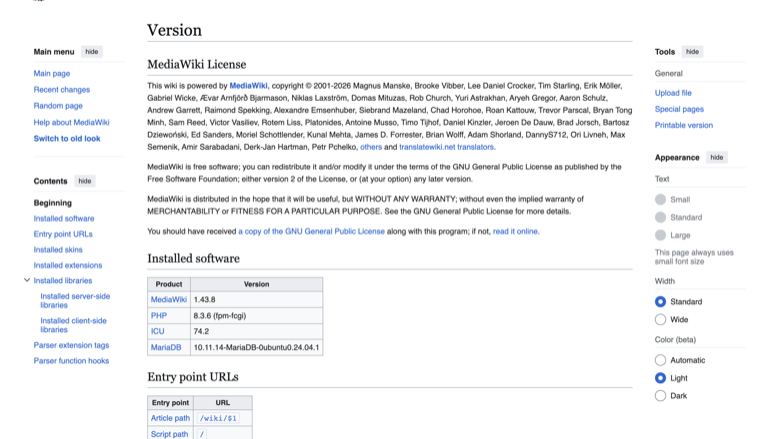Hide the Tools panel

click(x=692, y=52)
